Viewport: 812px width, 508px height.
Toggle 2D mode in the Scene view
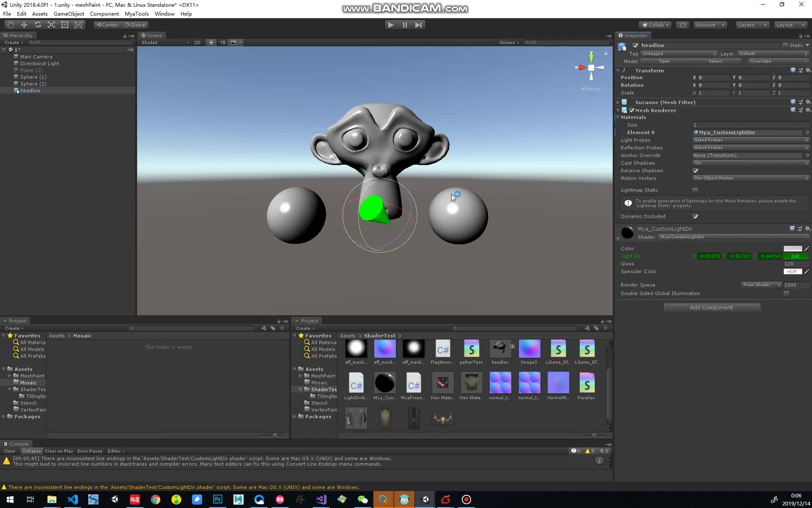[197, 42]
